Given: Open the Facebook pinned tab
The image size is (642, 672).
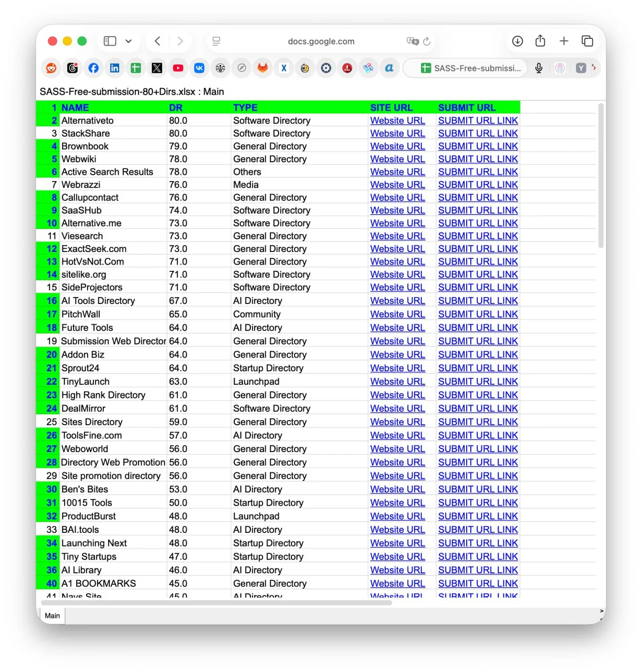Looking at the screenshot, I should tap(93, 68).
